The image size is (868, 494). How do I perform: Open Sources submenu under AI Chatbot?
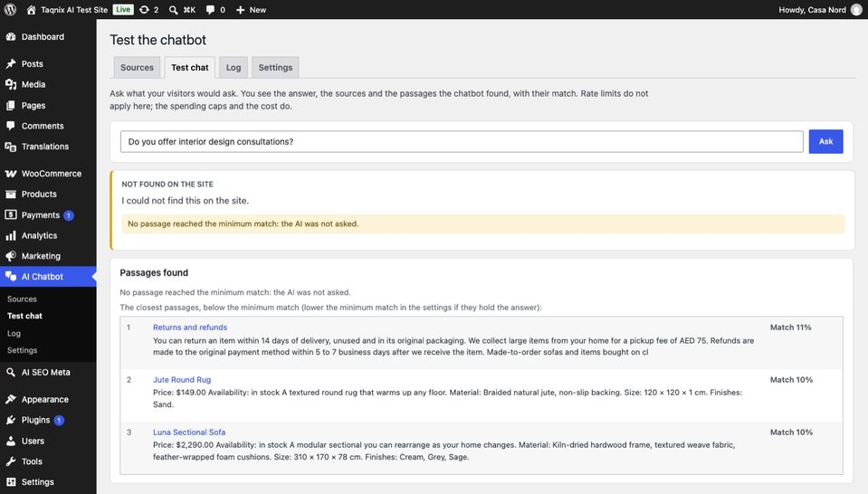point(22,299)
